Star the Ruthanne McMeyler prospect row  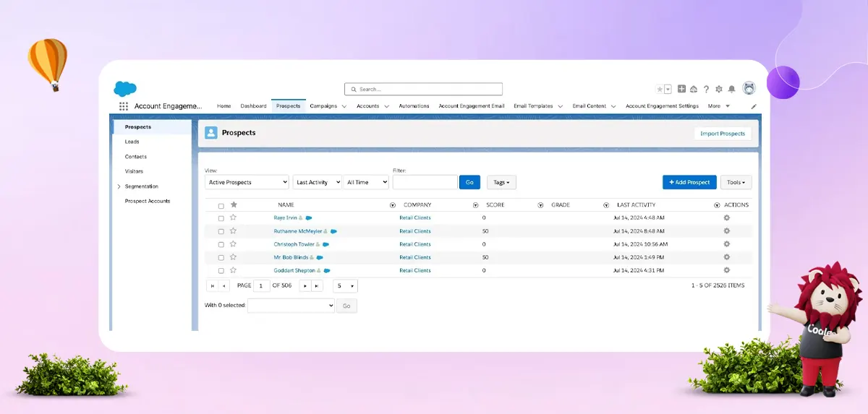(x=233, y=231)
